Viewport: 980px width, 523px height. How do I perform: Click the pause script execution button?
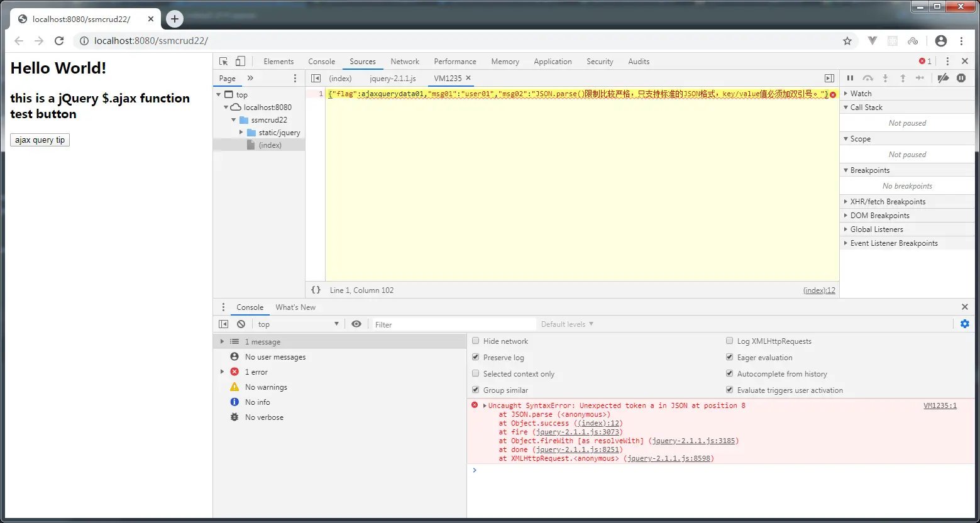850,78
